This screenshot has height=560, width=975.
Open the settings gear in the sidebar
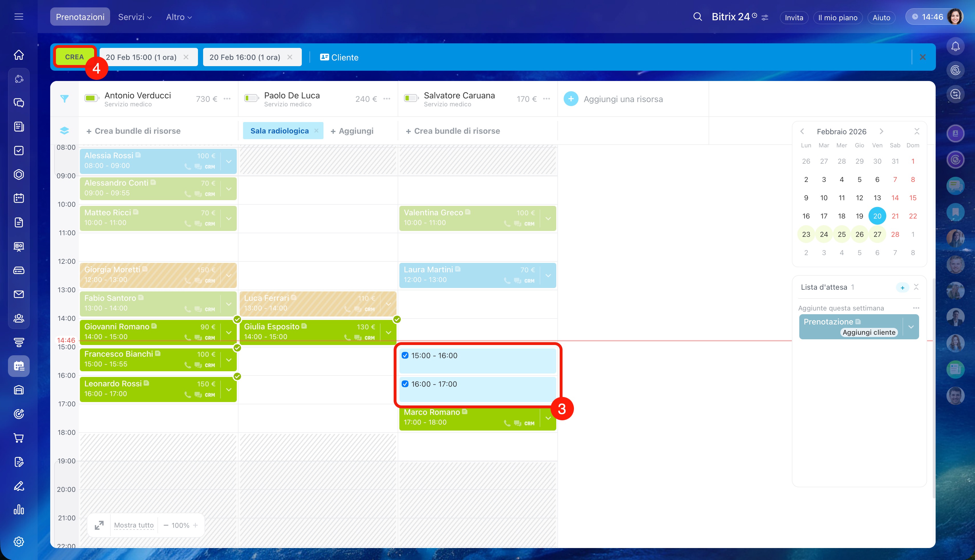19,541
